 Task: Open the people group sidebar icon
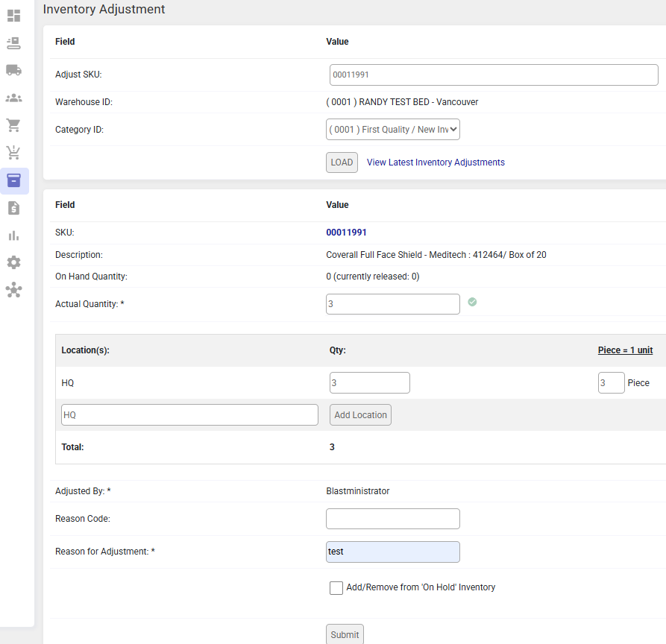(14, 98)
